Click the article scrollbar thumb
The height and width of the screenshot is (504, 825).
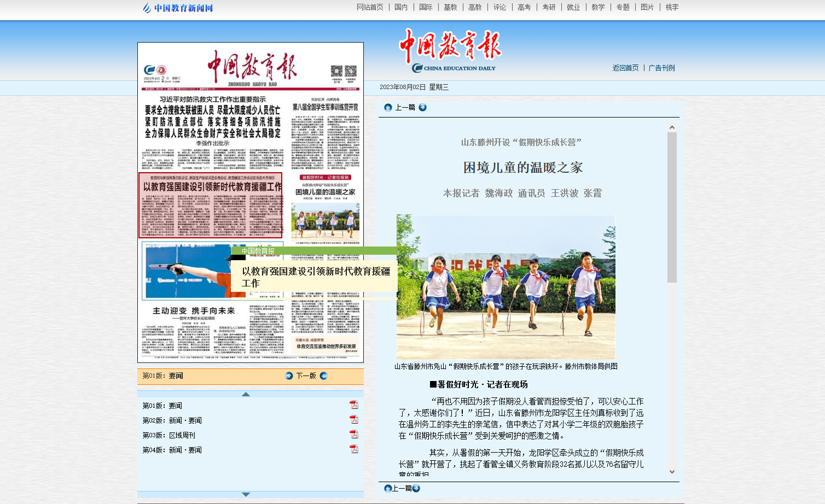672,207
